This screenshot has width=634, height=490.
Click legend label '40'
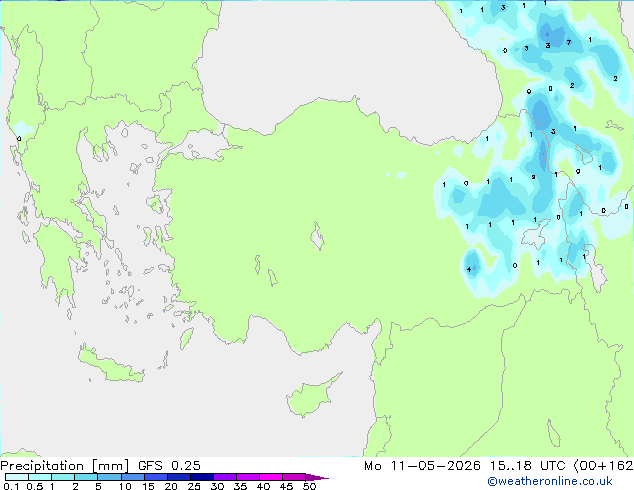[263, 486]
